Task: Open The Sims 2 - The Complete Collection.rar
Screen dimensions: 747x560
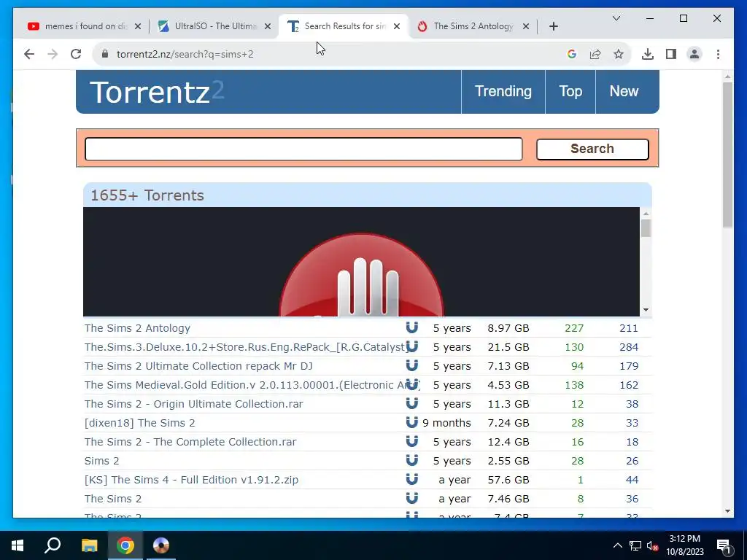Action: point(190,442)
